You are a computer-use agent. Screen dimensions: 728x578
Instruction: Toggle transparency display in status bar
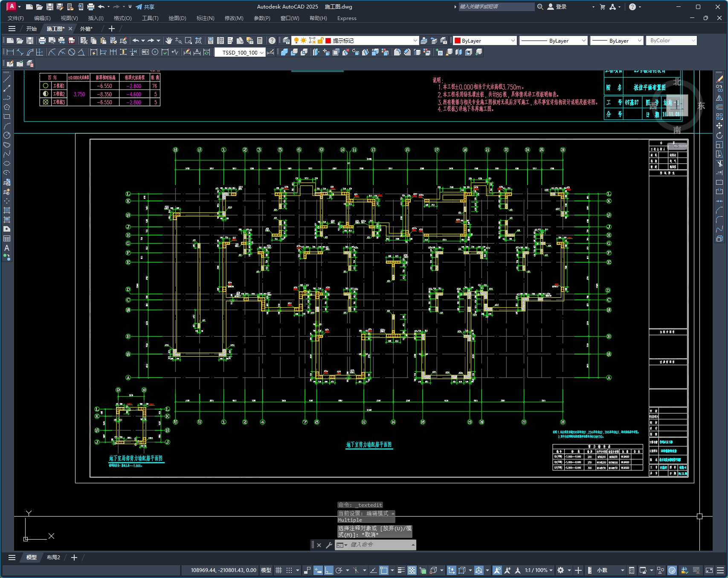[x=412, y=570]
